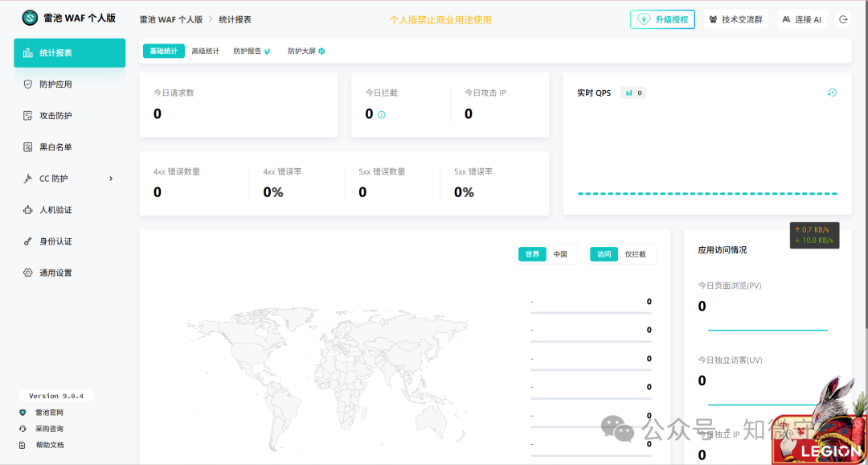Screen dimensions: 868x465
Task: Click the info icon beside 今日拦截
Action: [x=382, y=115]
